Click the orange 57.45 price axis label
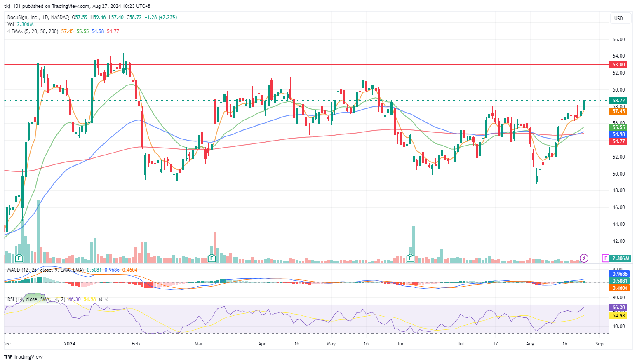The image size is (637, 364). [x=618, y=111]
